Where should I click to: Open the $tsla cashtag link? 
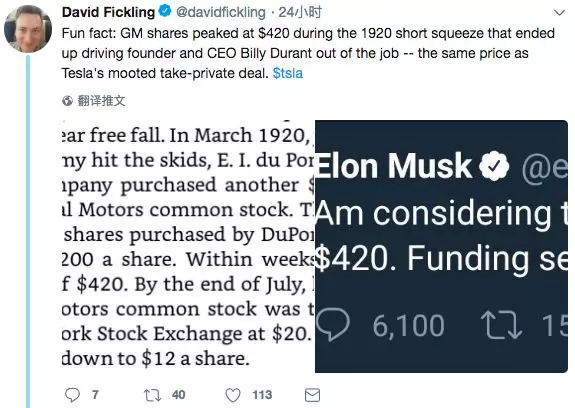[x=288, y=73]
